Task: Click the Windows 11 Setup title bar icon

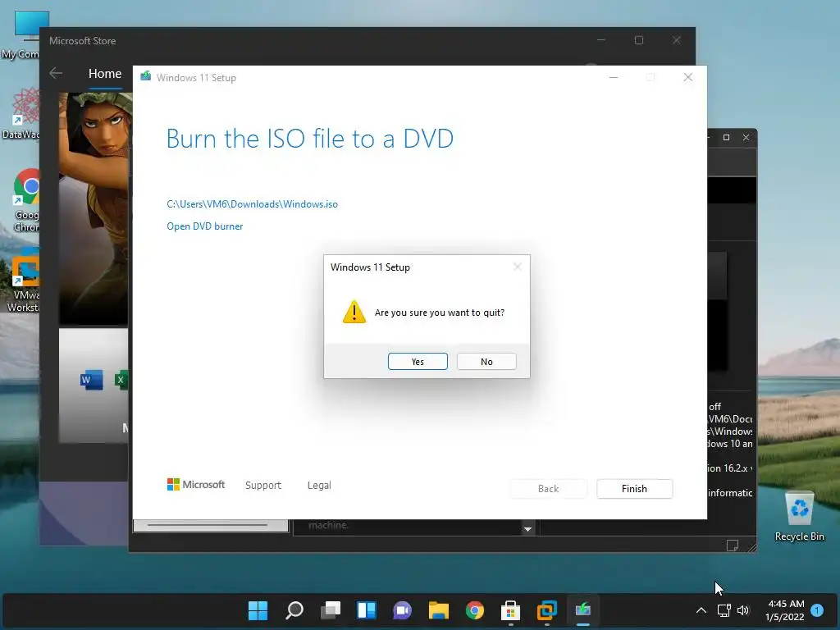Action: [x=146, y=76]
